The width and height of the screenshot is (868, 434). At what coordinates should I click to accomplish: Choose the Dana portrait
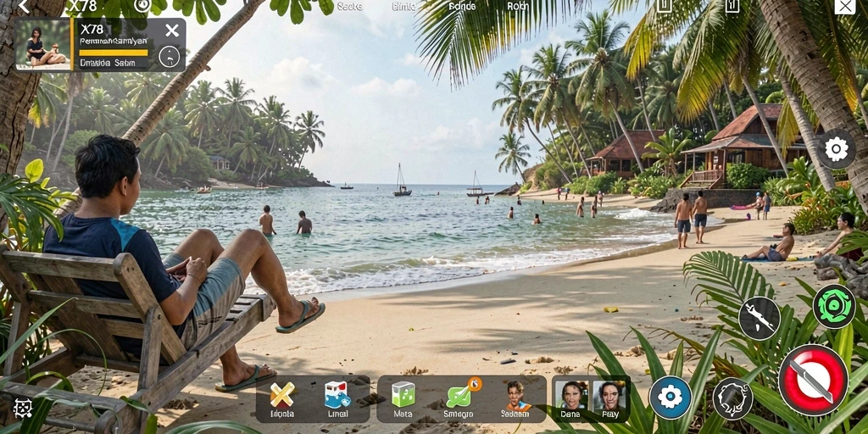(x=570, y=400)
